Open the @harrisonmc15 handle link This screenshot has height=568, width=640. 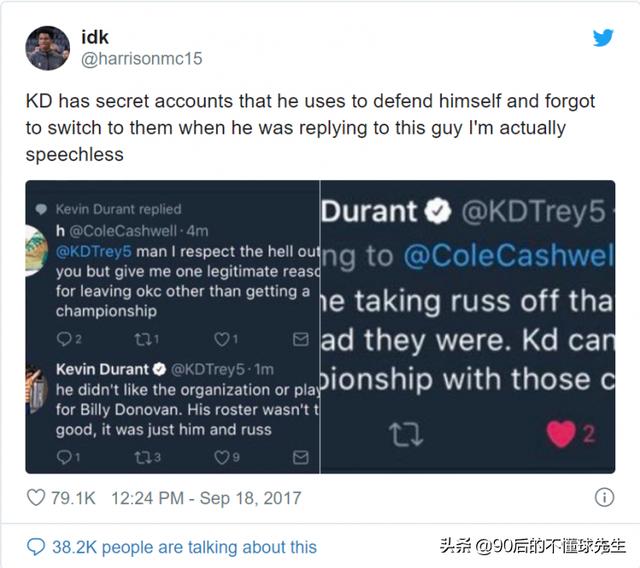click(142, 59)
